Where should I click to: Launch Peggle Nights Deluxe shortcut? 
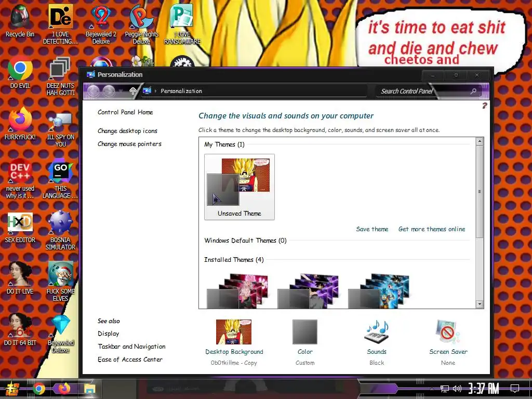tap(141, 24)
